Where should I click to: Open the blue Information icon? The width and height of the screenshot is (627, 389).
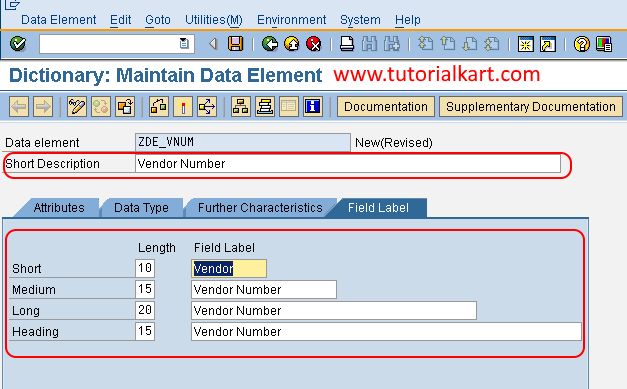point(313,107)
